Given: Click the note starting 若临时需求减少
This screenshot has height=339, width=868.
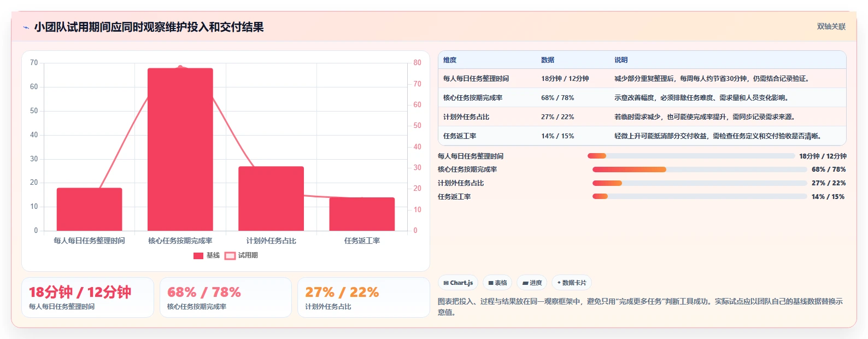Looking at the screenshot, I should click(x=705, y=117).
